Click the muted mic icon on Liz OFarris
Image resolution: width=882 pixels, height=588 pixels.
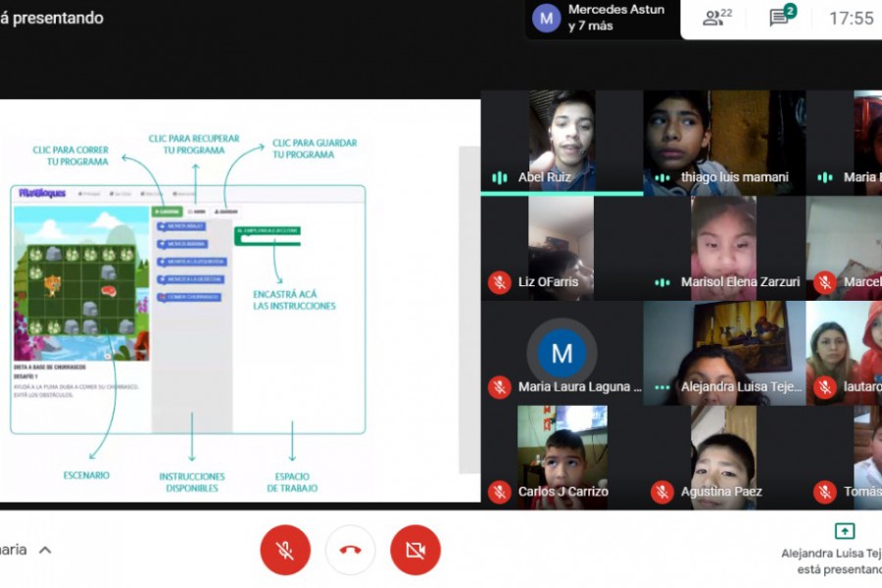[x=499, y=282]
